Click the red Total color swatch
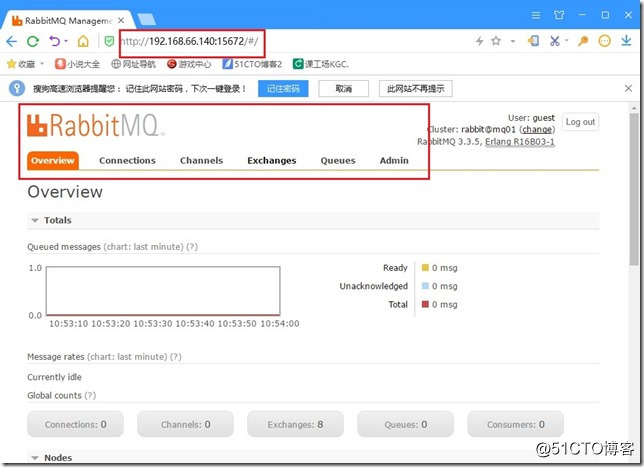 tap(425, 304)
